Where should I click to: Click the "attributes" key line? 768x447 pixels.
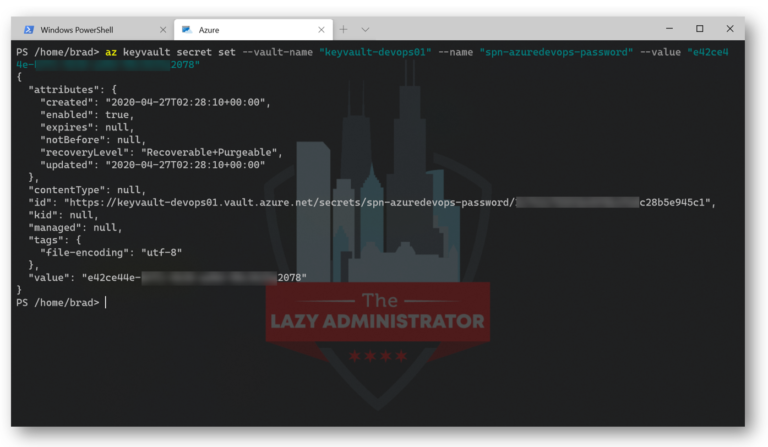(x=72, y=90)
